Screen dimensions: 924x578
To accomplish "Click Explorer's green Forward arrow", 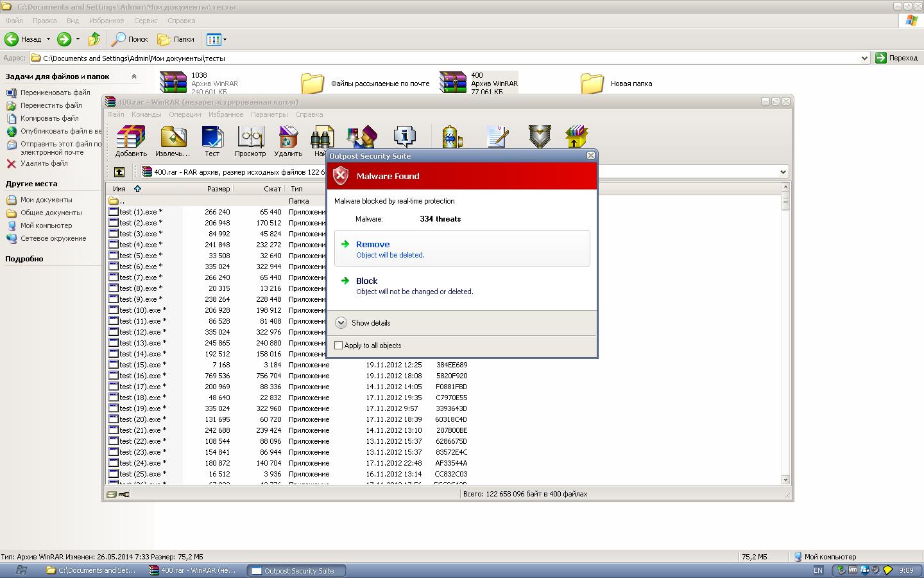I will [x=64, y=39].
